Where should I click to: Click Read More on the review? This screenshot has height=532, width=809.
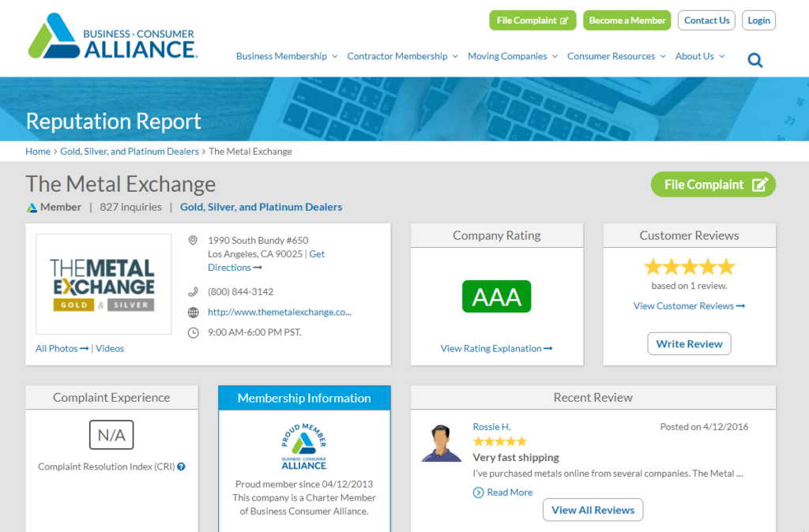(503, 493)
